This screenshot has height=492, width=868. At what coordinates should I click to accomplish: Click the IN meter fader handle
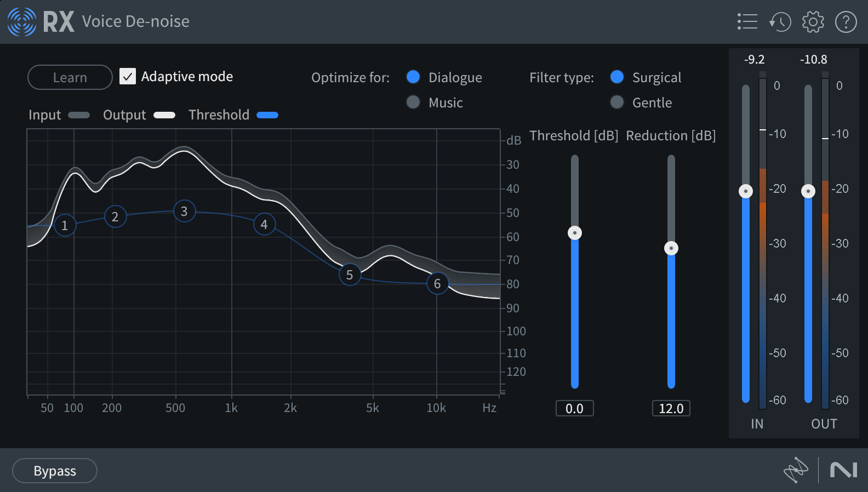tap(745, 191)
